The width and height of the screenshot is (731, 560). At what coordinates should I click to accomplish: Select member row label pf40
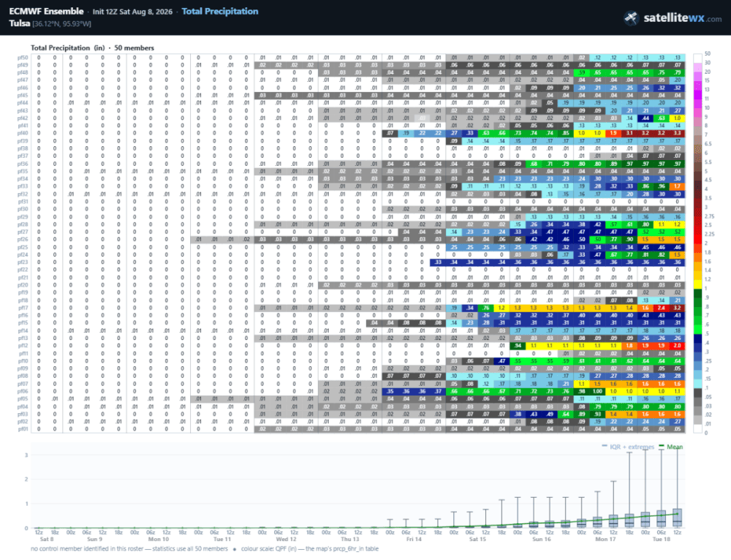pos(23,133)
